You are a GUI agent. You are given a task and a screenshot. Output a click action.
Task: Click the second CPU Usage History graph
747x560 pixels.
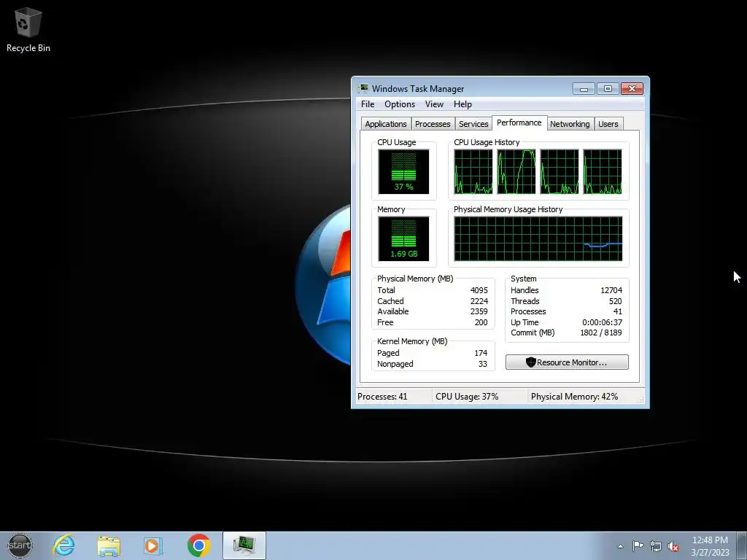(x=516, y=172)
